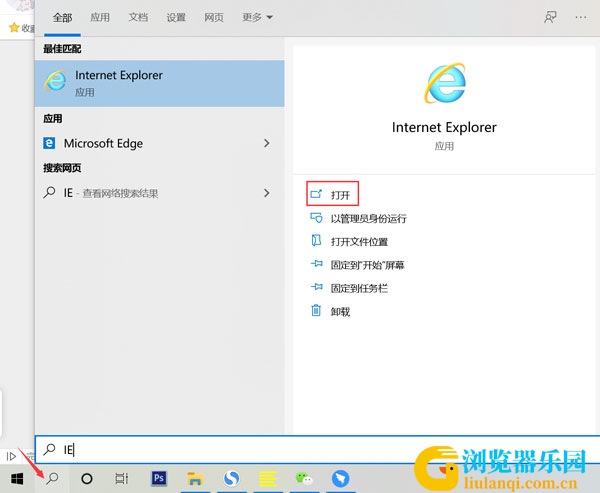The width and height of the screenshot is (600, 493).
Task: Click the play-pause icon left of the search box
Action: point(11,456)
